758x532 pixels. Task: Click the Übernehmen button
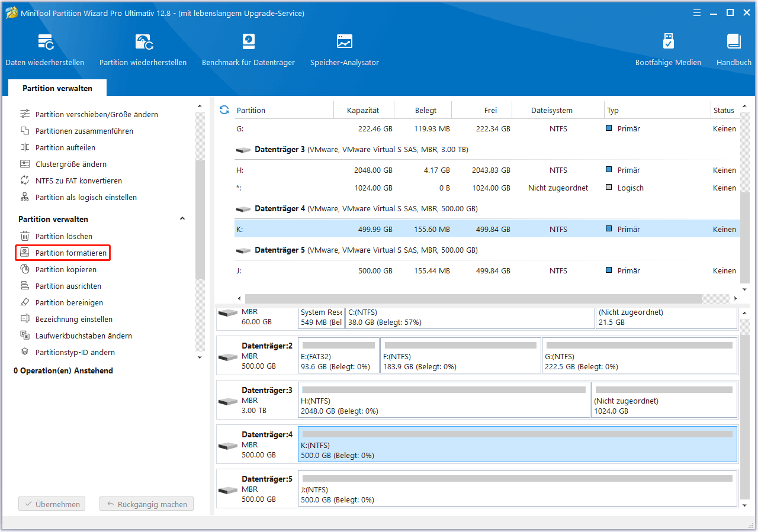click(52, 504)
